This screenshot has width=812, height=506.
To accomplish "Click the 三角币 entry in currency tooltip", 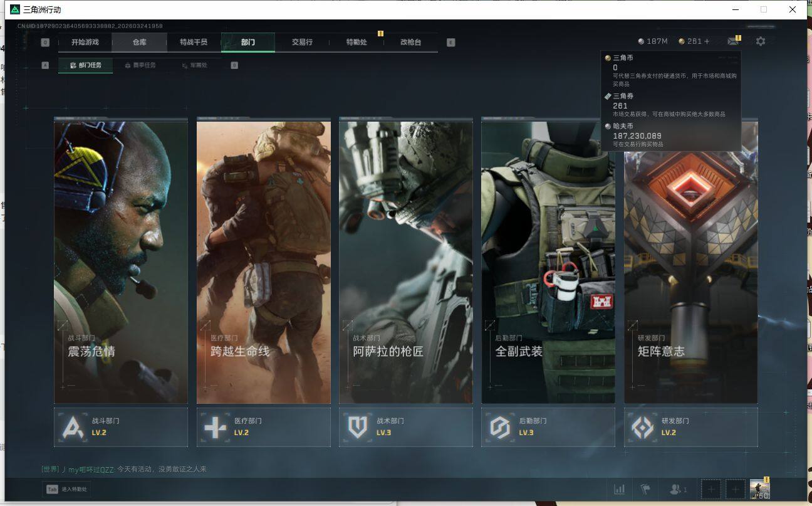I will coord(670,70).
